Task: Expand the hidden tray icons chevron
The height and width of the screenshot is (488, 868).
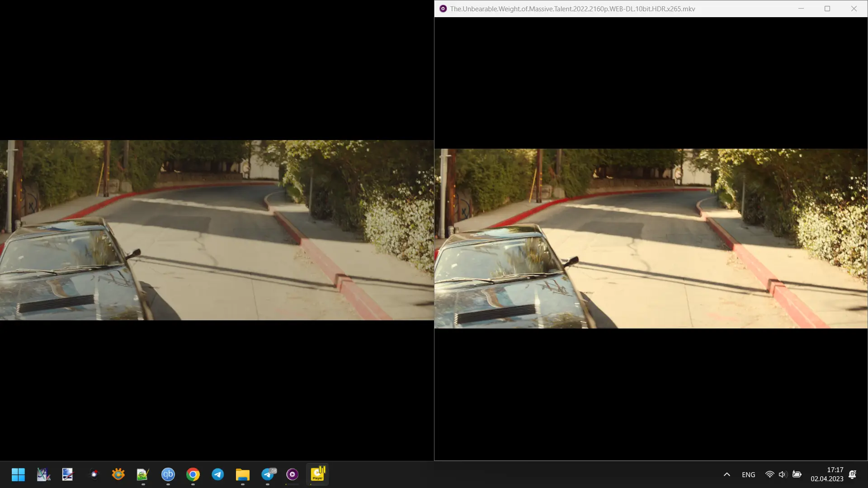Action: point(726,474)
